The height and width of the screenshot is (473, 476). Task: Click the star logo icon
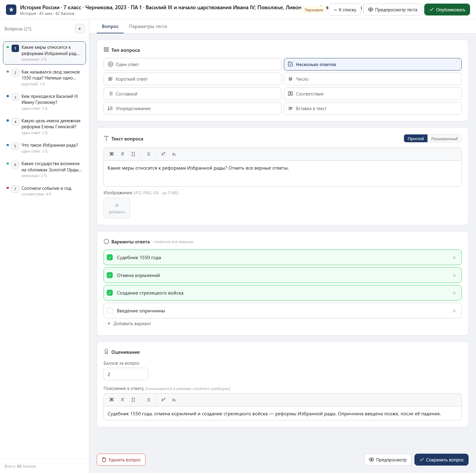[11, 10]
